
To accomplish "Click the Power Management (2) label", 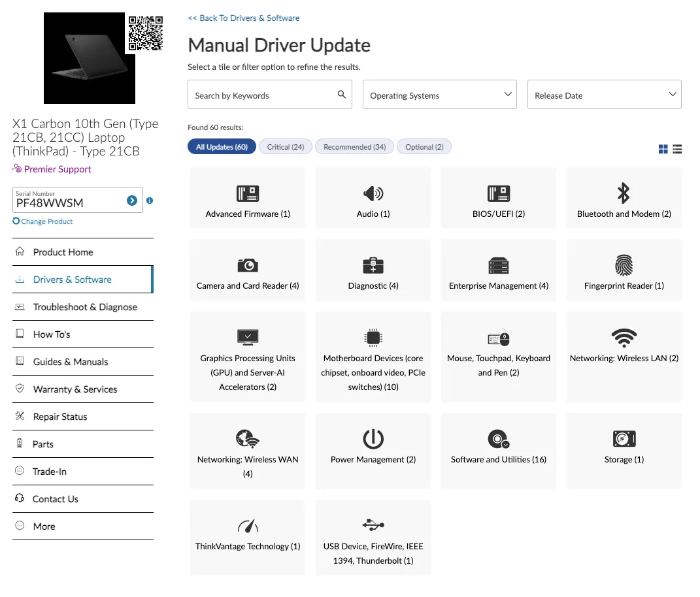I will (373, 460).
